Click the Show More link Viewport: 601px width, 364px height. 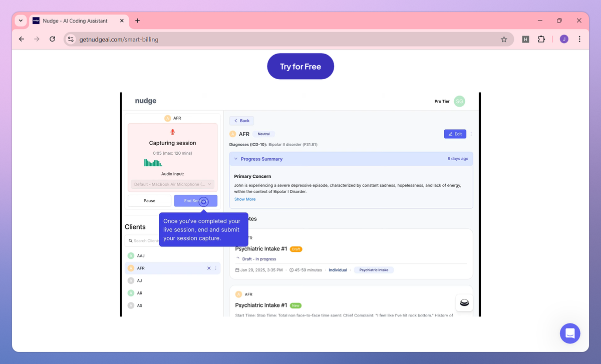245,199
